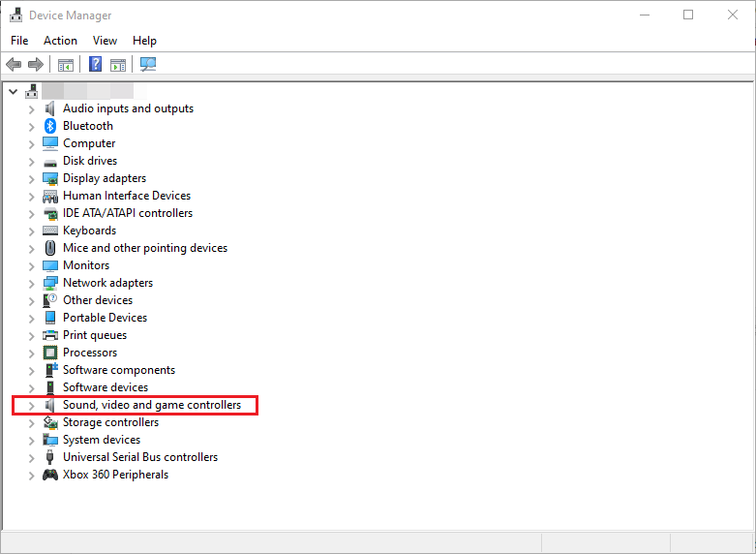The image size is (756, 554).
Task: Click the Mice and other pointing devices icon
Action: [x=50, y=248]
